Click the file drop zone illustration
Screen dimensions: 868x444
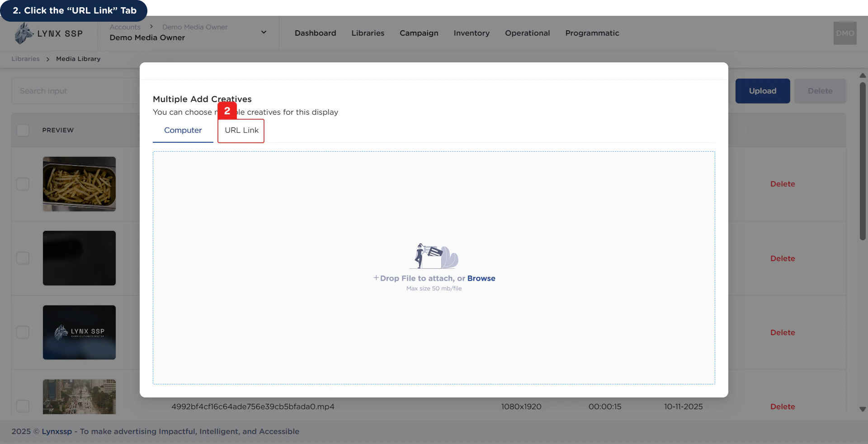pos(434,256)
